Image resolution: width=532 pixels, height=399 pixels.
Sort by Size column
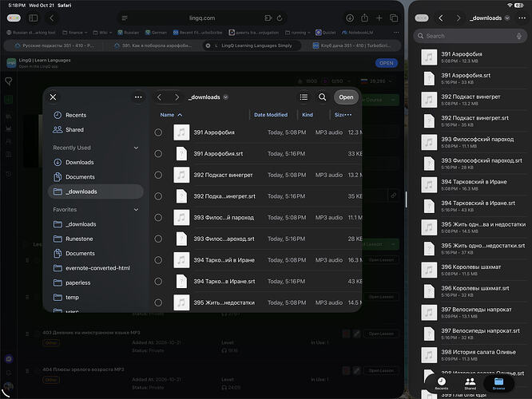(339, 115)
